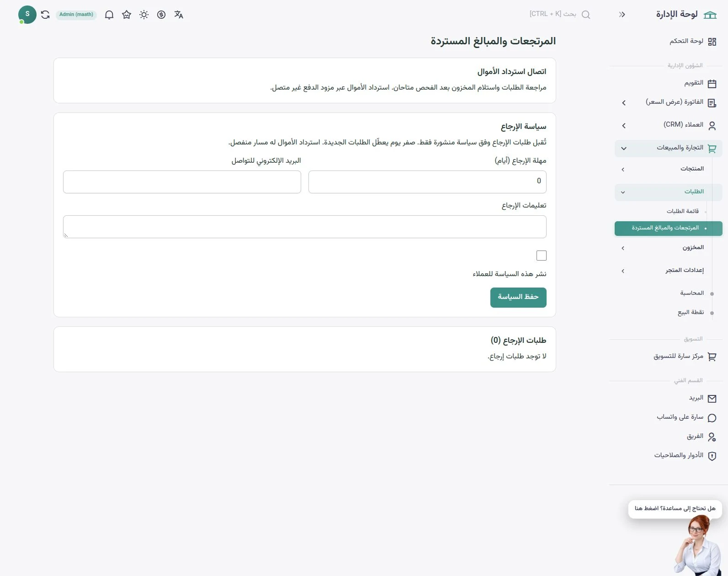Expand الفاتورة (عرض السعر) submenu chevron
The height and width of the screenshot is (576, 728).
point(624,103)
